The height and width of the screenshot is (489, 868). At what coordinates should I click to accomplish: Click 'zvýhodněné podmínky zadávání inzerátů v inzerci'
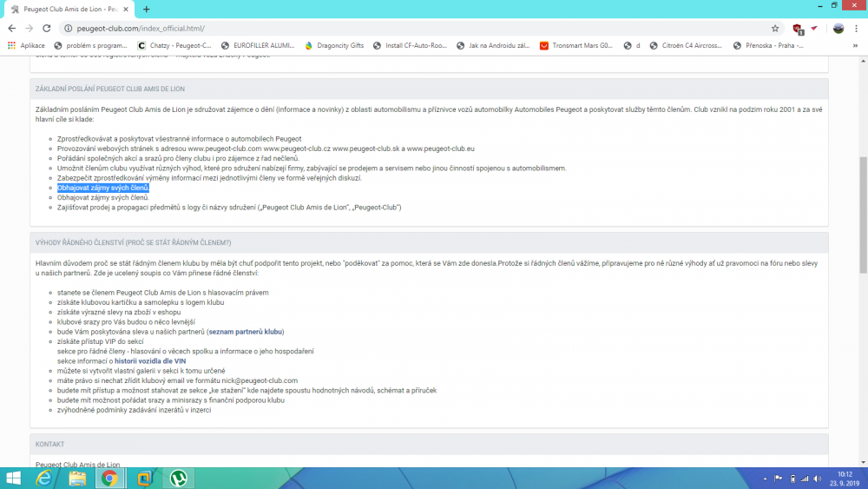point(134,410)
